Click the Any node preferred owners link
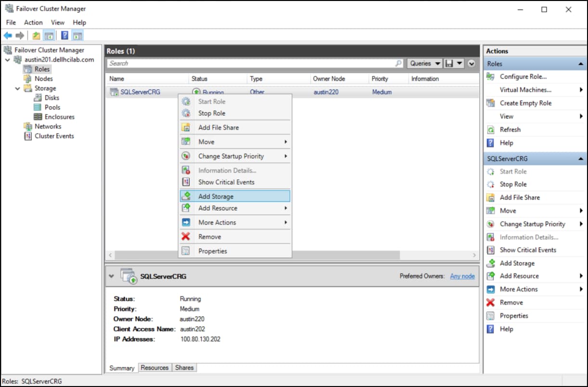This screenshot has width=588, height=387. coord(462,276)
